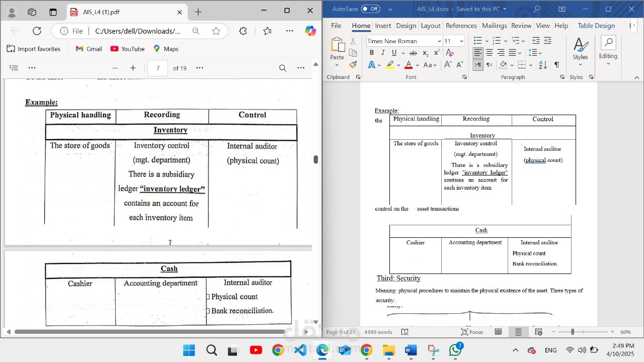This screenshot has height=362, width=644.
Task: Open Edge Copilot icon
Action: pyautogui.click(x=310, y=31)
